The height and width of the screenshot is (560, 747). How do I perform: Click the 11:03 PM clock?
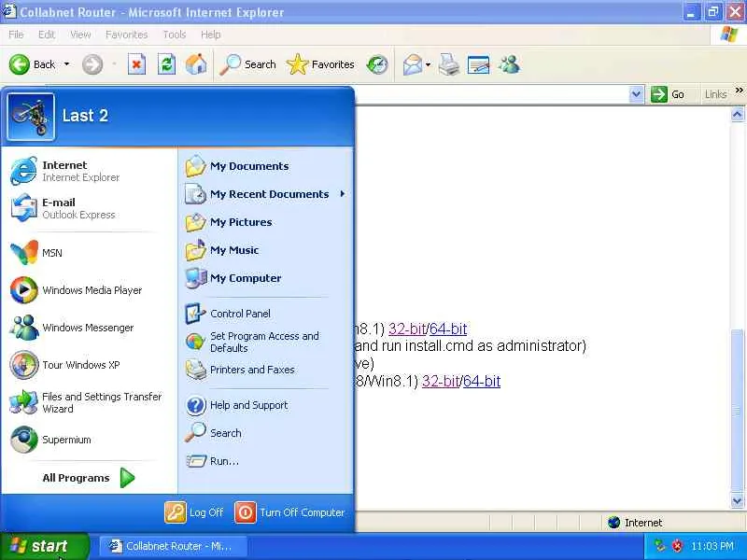[712, 546]
